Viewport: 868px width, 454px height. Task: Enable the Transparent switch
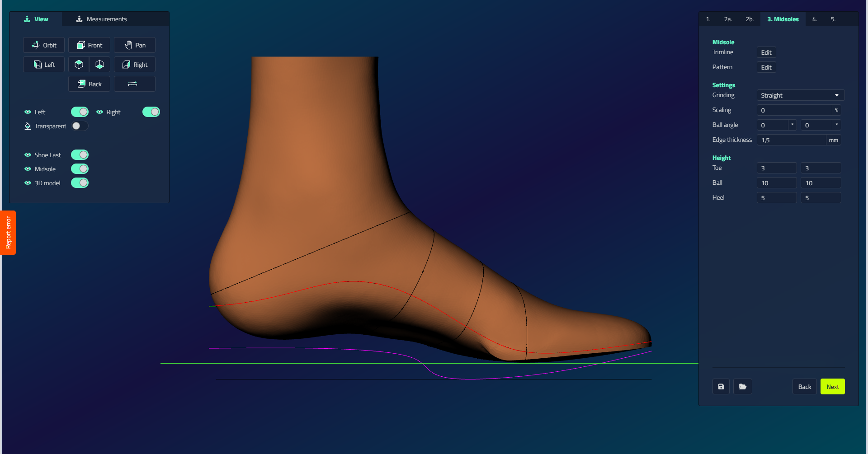point(80,126)
